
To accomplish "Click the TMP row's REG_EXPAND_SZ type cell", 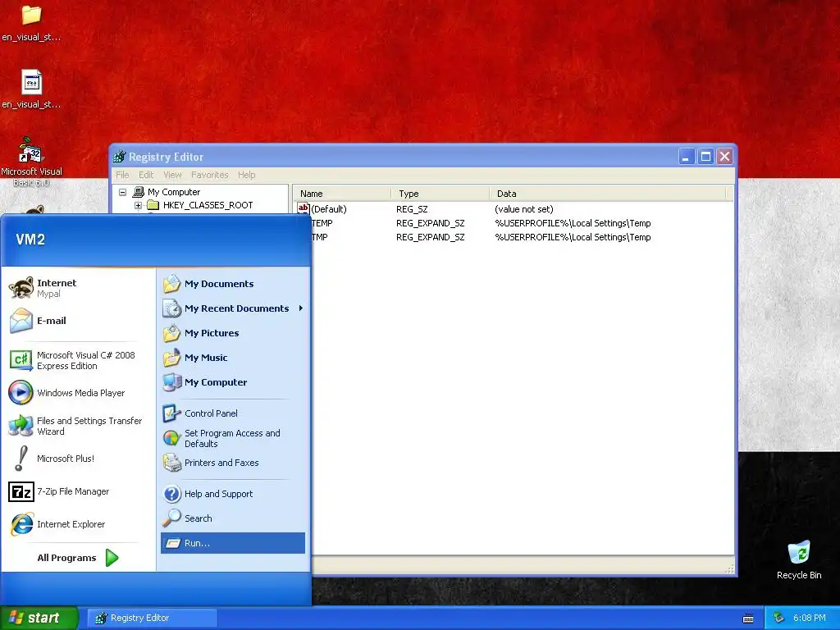I will tap(430, 237).
